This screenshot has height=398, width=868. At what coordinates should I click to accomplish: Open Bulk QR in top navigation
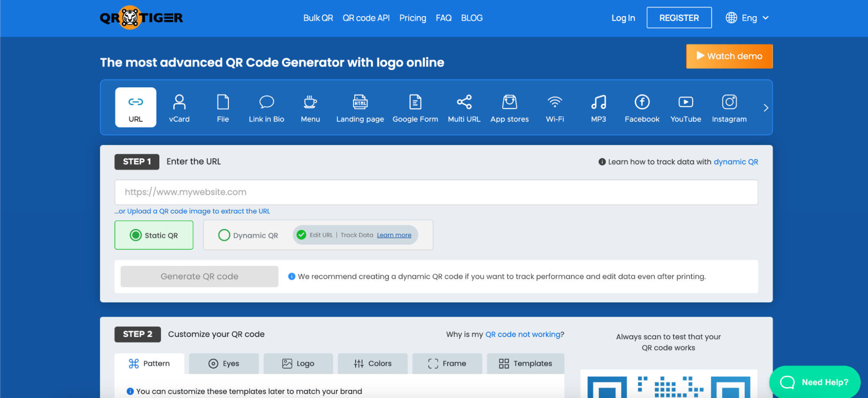[x=318, y=18]
